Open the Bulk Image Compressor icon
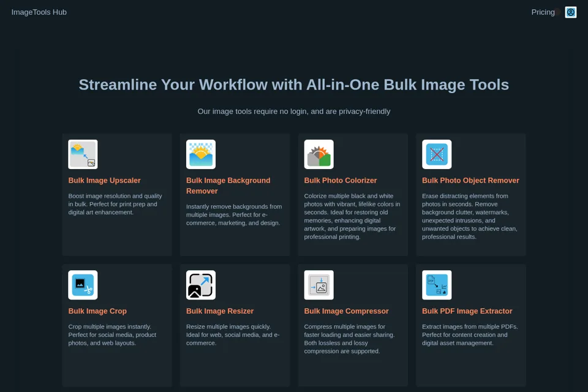The width and height of the screenshot is (588, 392). pyautogui.click(x=318, y=285)
